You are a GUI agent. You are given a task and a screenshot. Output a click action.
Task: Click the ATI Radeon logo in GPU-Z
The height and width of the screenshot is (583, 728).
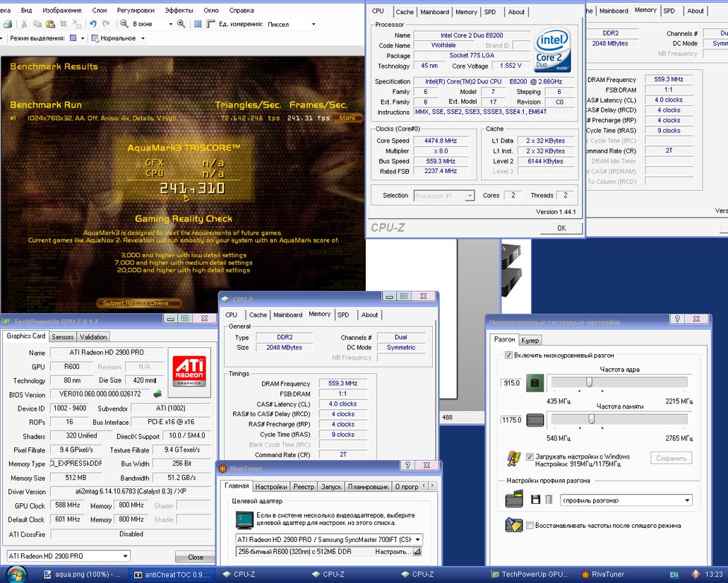click(189, 372)
